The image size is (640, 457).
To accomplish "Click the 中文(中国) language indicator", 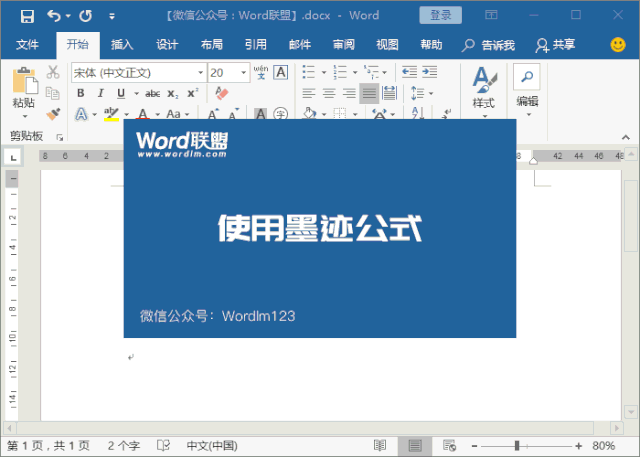I will point(212,446).
